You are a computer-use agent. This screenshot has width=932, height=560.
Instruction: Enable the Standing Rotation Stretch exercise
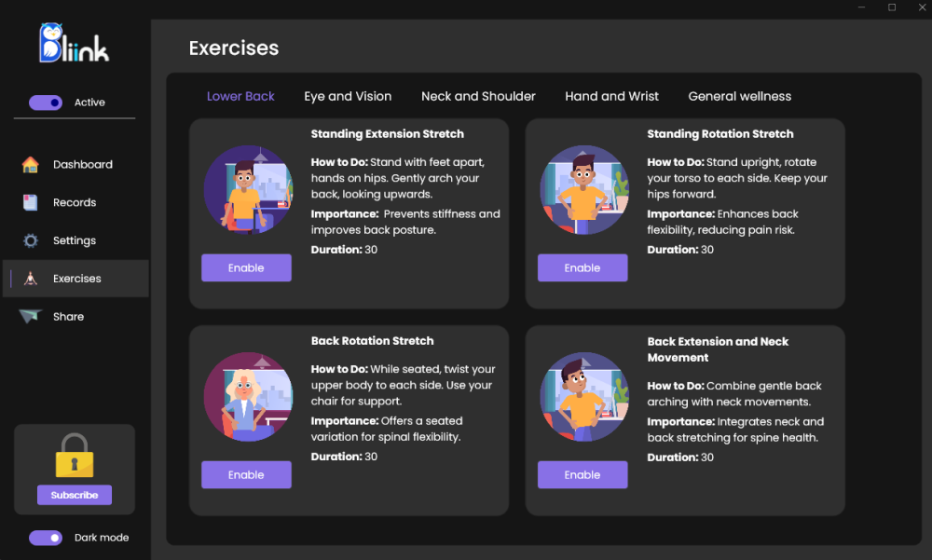click(x=582, y=268)
